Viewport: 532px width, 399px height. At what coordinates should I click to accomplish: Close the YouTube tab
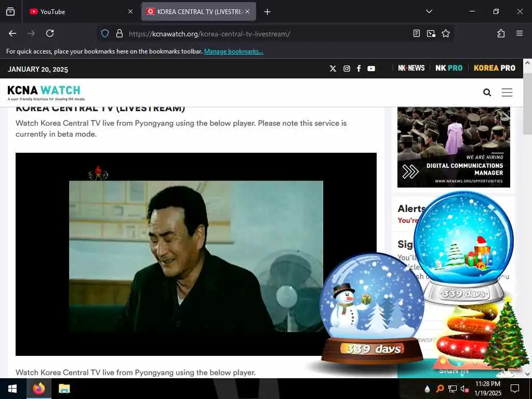pos(130,11)
